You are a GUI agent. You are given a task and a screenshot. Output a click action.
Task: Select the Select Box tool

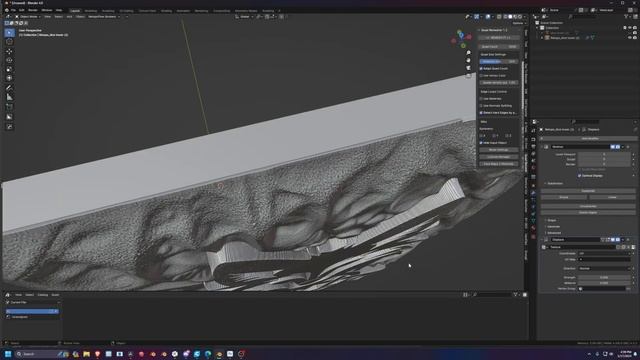[9, 33]
